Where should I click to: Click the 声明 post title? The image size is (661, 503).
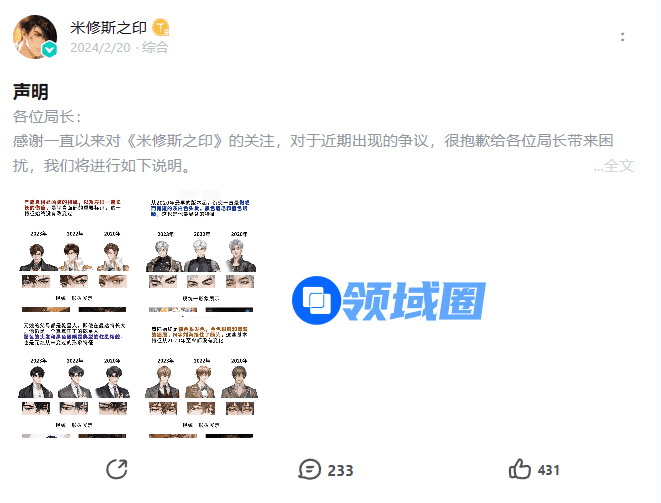(31, 91)
